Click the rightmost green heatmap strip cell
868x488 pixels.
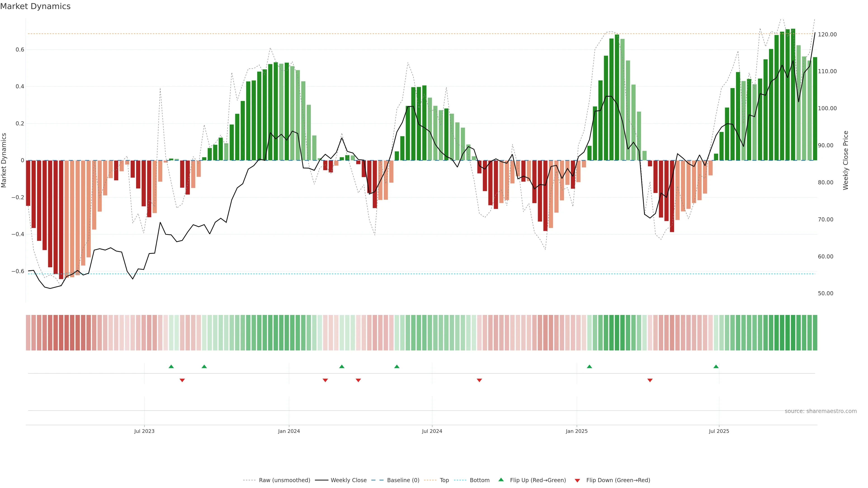coord(815,332)
